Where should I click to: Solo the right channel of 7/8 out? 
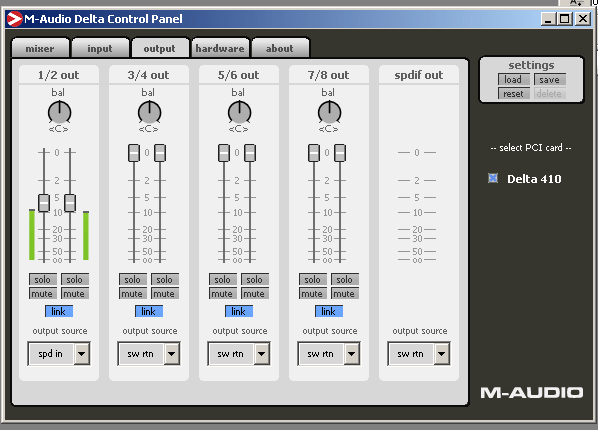coord(345,280)
